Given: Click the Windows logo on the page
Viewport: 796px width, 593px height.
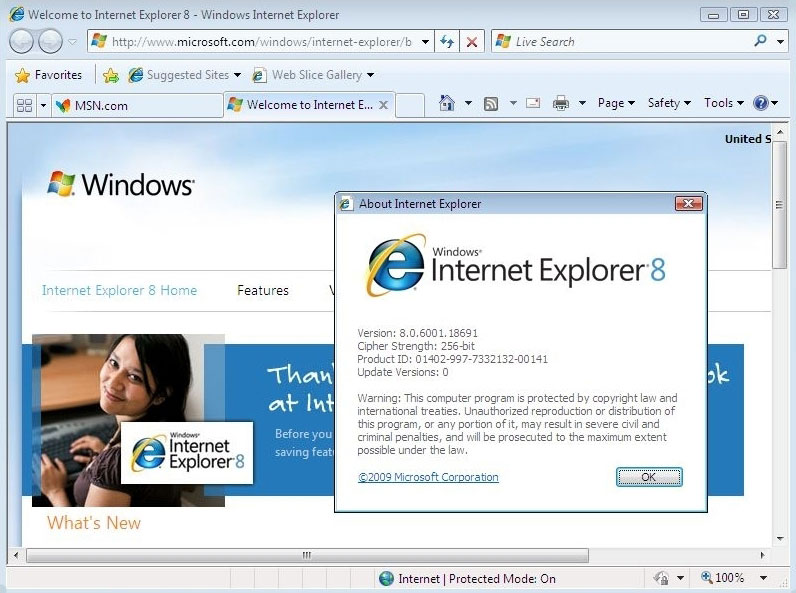Looking at the screenshot, I should coord(121,184).
